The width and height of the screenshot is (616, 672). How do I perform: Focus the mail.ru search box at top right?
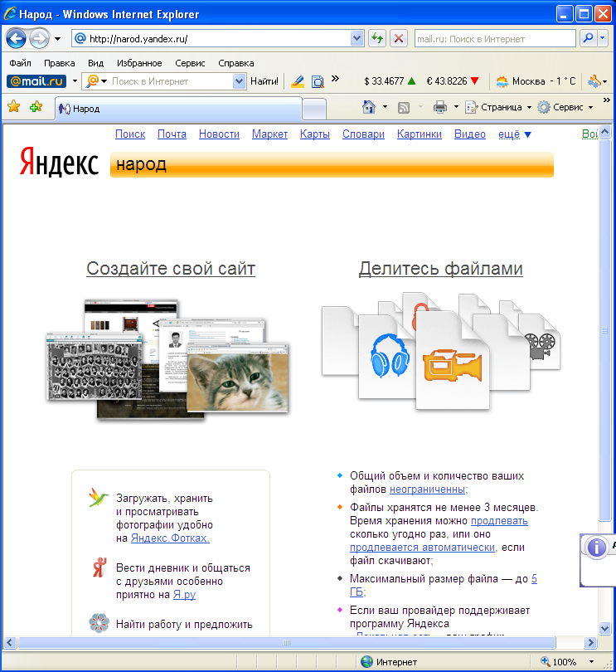pos(495,38)
